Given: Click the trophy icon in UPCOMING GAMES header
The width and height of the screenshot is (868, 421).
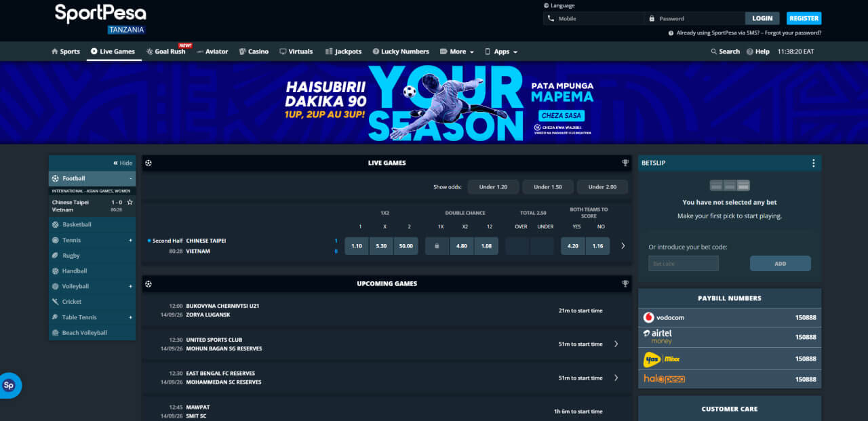Looking at the screenshot, I should 625,283.
